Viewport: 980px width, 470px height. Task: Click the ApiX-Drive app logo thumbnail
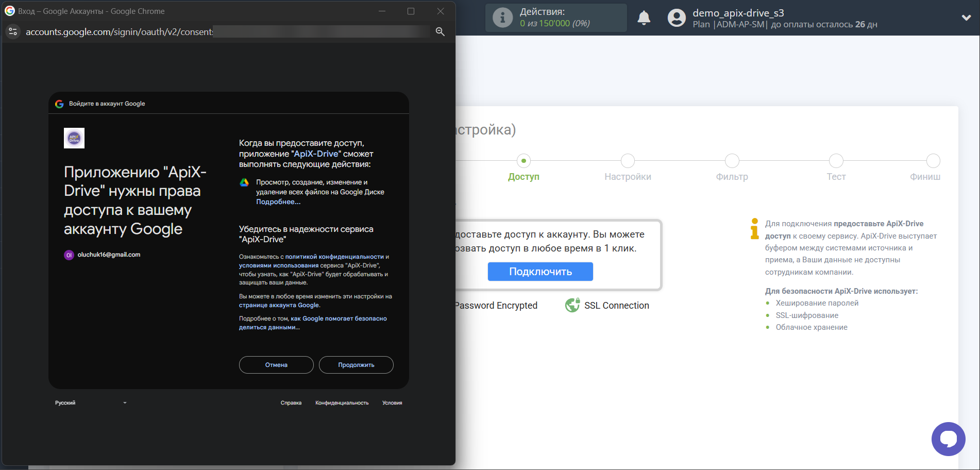pyautogui.click(x=74, y=138)
